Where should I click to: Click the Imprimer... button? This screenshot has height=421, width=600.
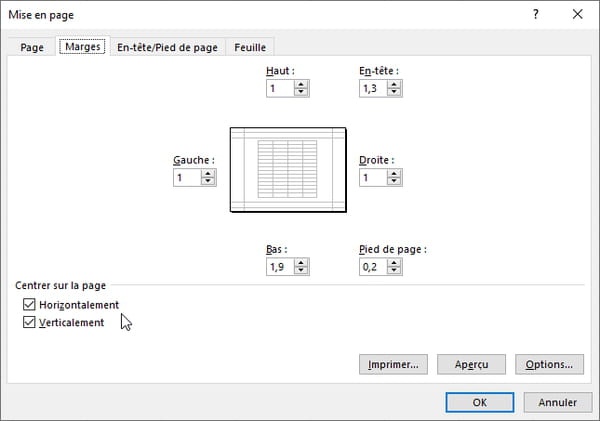393,364
